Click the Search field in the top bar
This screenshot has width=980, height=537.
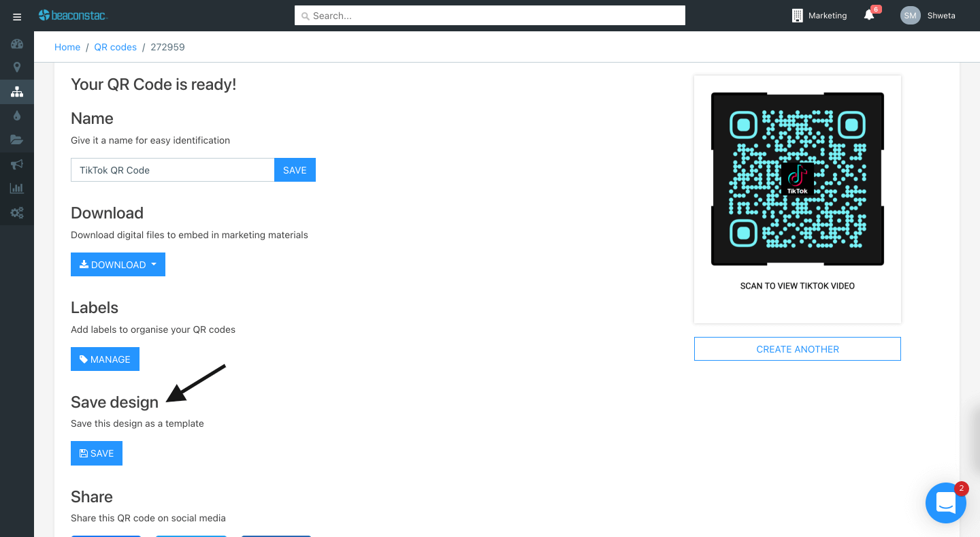[489, 15]
